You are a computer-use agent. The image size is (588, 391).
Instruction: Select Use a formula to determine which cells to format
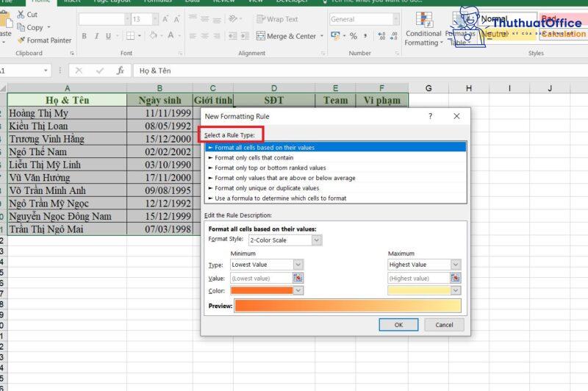click(336, 198)
